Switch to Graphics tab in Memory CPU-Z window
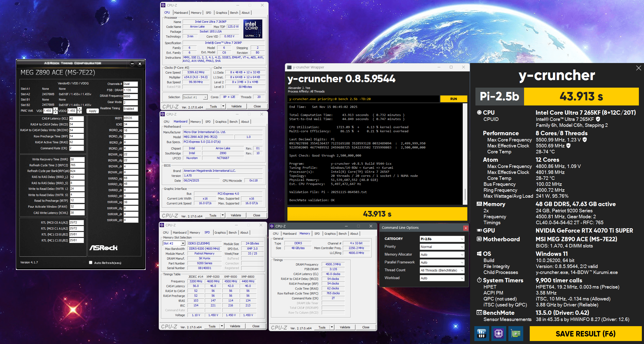Viewport: 644px width, 344px height. [330, 234]
